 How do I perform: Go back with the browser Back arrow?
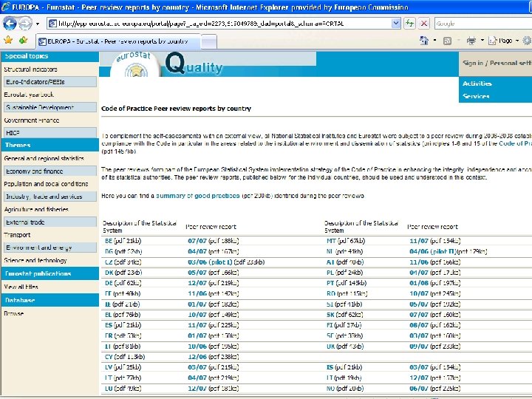[10, 24]
